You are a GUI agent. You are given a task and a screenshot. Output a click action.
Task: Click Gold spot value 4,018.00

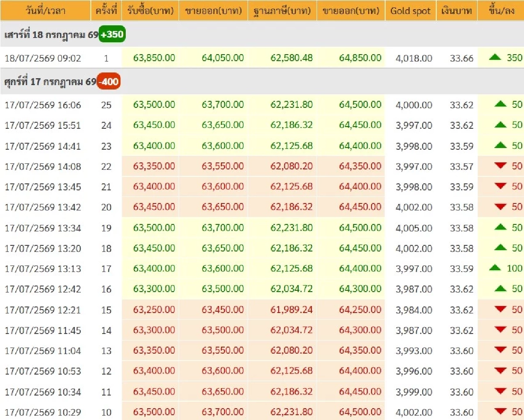pos(414,58)
